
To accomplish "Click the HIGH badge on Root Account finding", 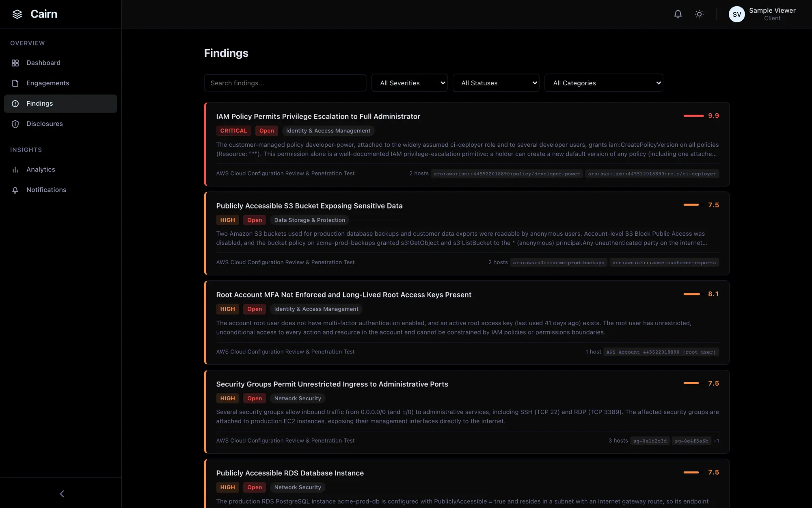I will 227,309.
